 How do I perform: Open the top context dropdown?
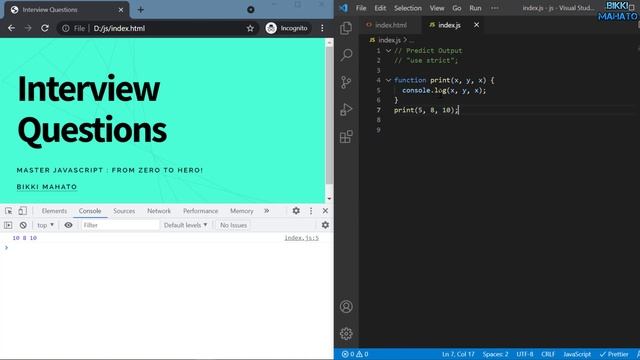[45, 225]
